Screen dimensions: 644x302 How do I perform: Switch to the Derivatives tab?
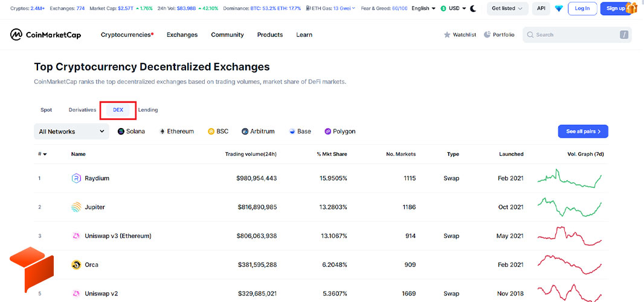click(82, 110)
